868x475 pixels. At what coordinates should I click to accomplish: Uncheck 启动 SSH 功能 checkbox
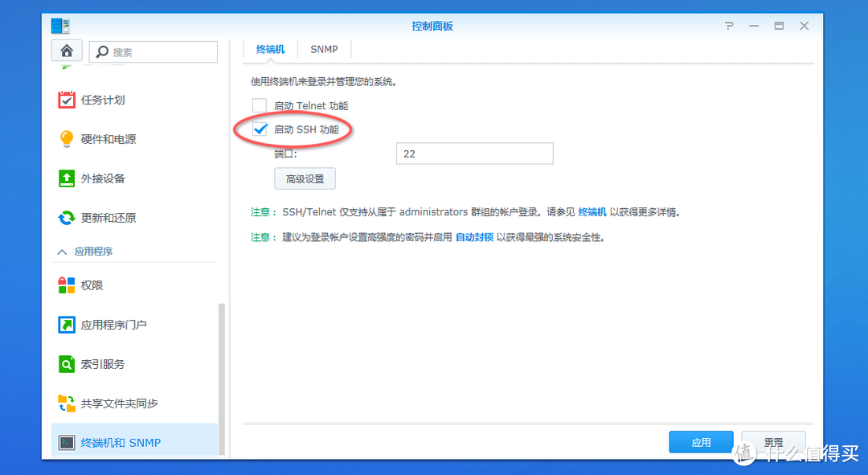259,129
